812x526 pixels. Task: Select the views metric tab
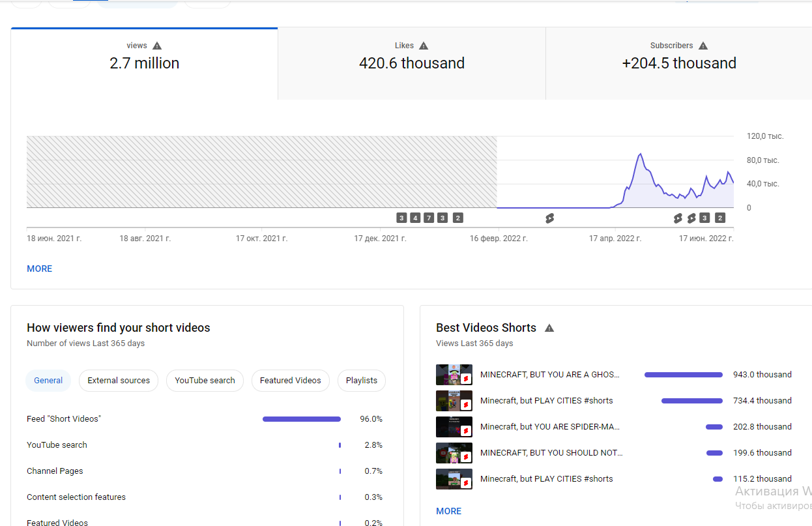[x=145, y=64]
